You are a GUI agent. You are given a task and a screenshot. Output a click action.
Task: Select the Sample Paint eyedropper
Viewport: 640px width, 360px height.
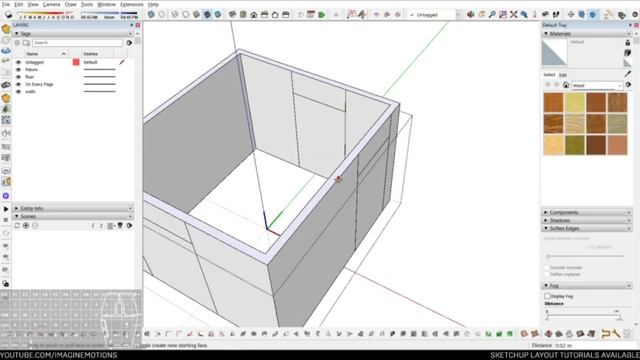[x=628, y=74]
